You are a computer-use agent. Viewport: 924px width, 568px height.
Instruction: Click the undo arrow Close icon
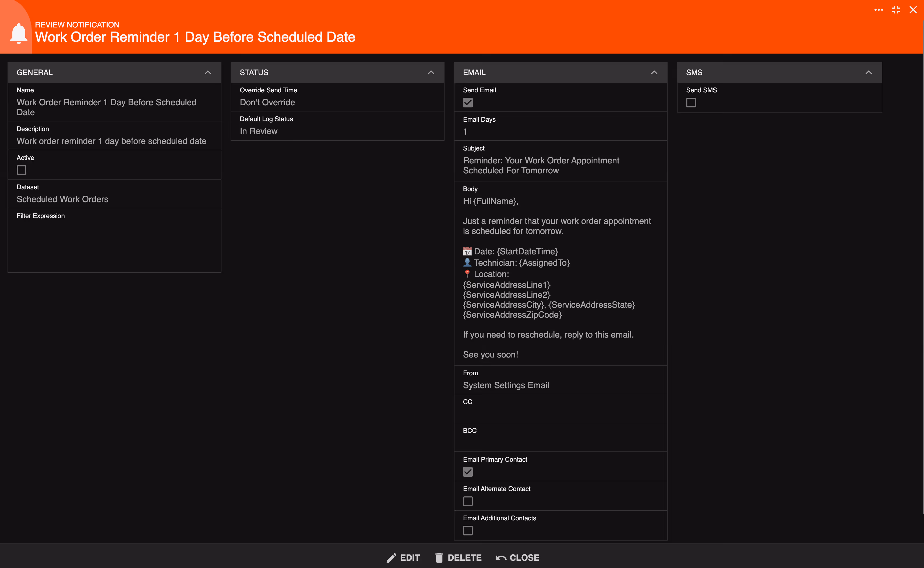point(500,558)
